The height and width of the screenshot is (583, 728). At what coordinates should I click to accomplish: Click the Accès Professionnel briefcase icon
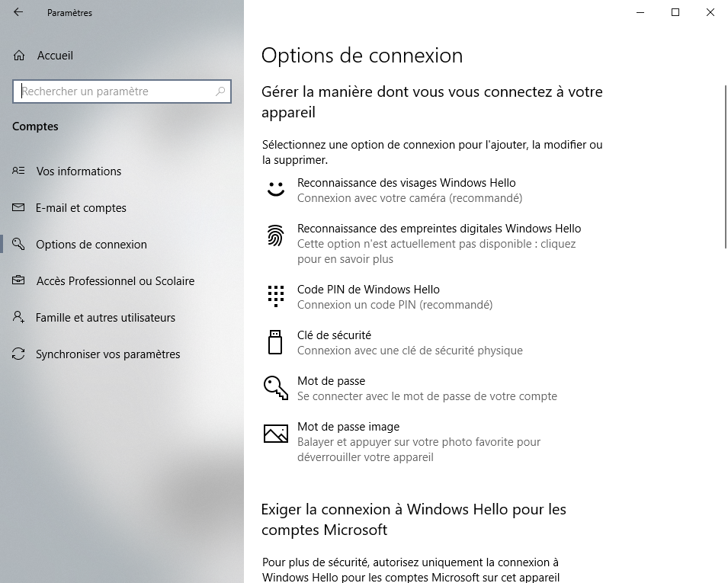(x=18, y=280)
